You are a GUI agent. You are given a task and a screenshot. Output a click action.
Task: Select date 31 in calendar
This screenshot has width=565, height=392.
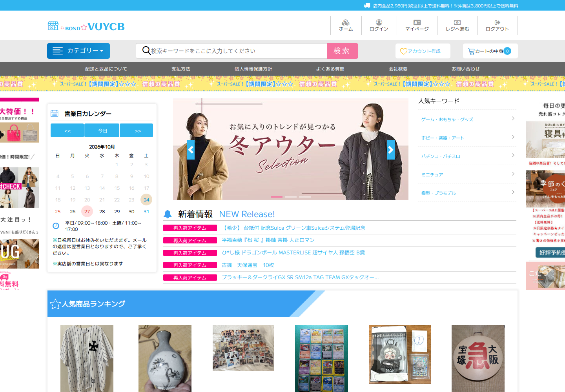click(x=146, y=211)
